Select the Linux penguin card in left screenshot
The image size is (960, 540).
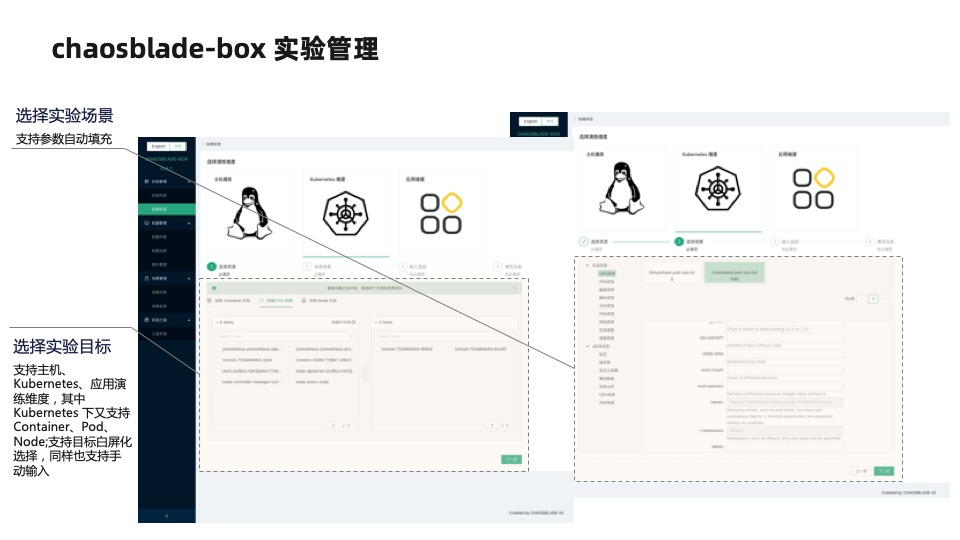249,213
